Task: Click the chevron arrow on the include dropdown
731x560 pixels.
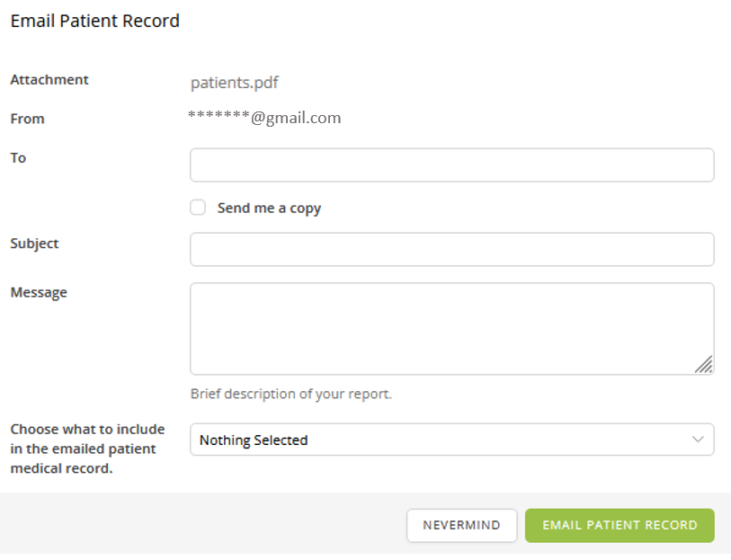Action: pos(698,440)
